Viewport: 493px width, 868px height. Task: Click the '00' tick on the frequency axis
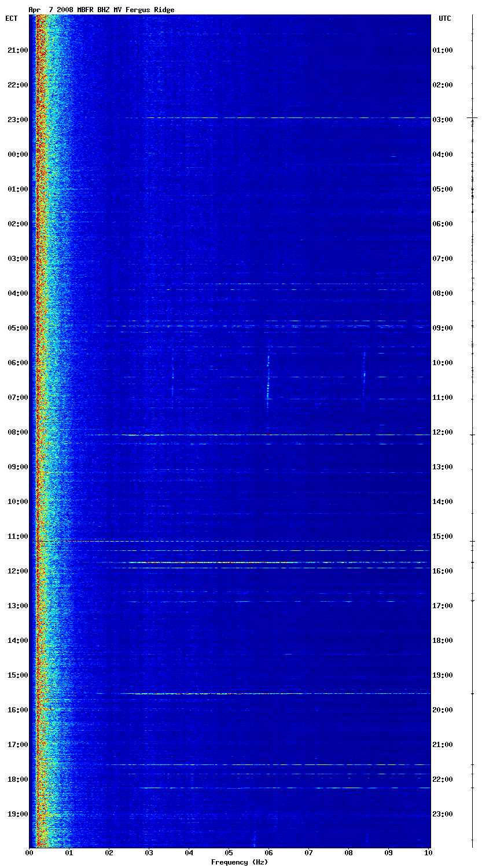(29, 853)
